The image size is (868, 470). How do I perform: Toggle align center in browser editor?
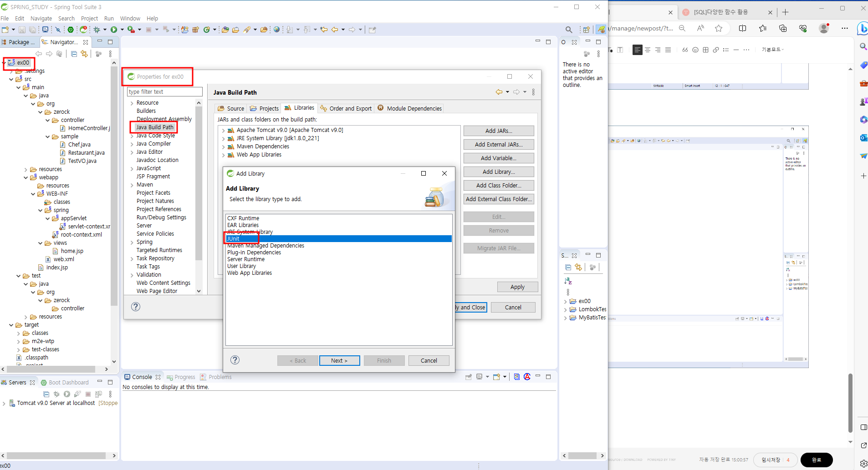tap(648, 50)
